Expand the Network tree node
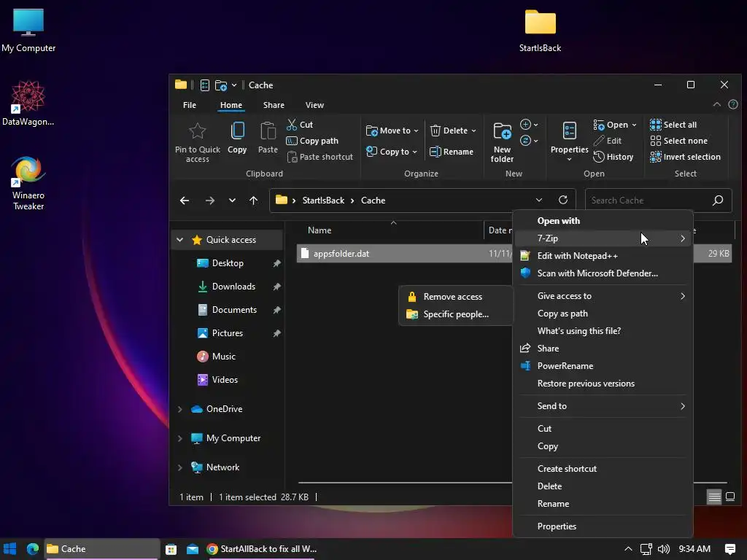 pyautogui.click(x=180, y=467)
